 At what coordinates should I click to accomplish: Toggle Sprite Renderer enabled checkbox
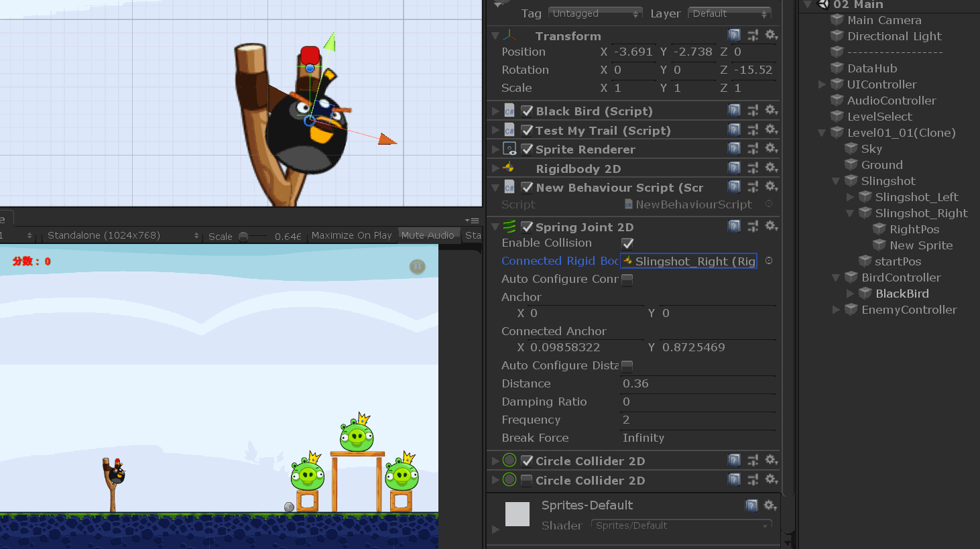[x=527, y=149]
